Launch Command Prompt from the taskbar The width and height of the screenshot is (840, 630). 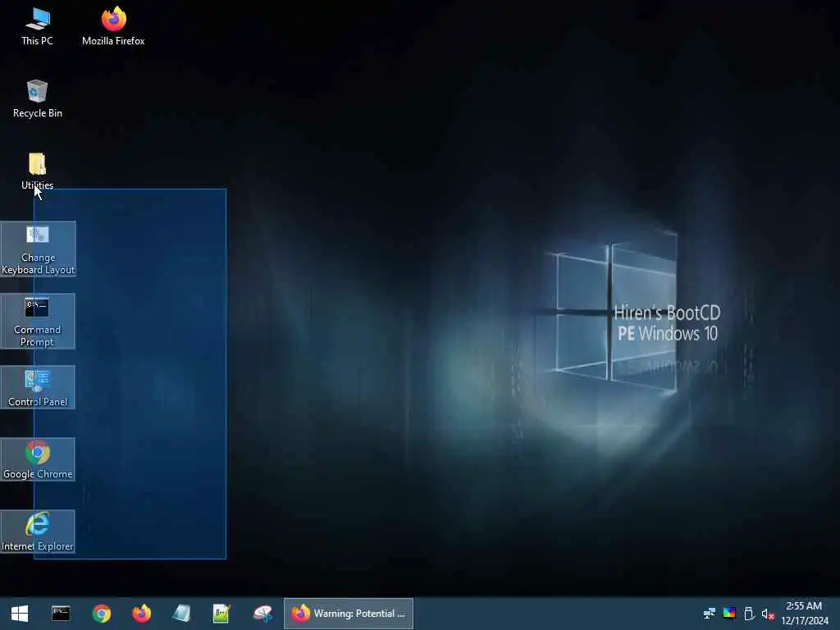[x=61, y=614]
